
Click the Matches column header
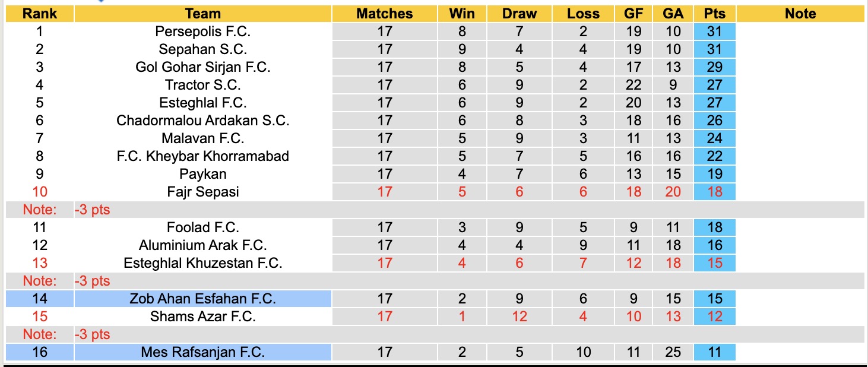(384, 14)
